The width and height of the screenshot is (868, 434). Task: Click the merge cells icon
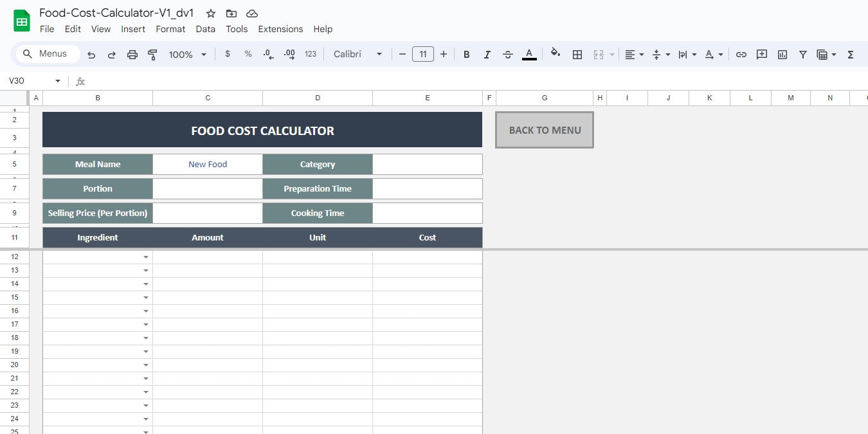pos(599,55)
